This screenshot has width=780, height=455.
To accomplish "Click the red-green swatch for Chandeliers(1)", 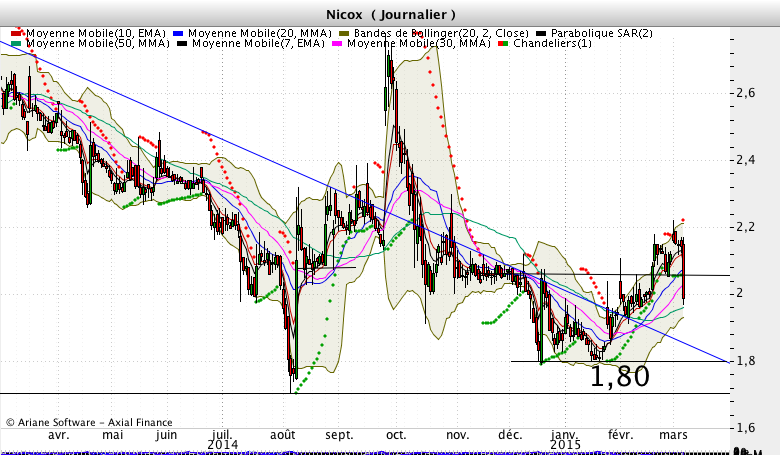I will point(503,43).
